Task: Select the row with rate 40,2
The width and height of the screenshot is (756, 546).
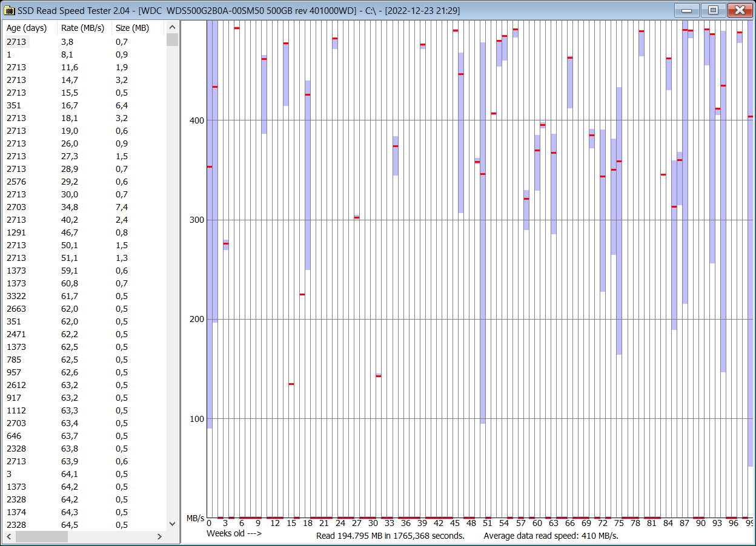Action: click(85, 219)
